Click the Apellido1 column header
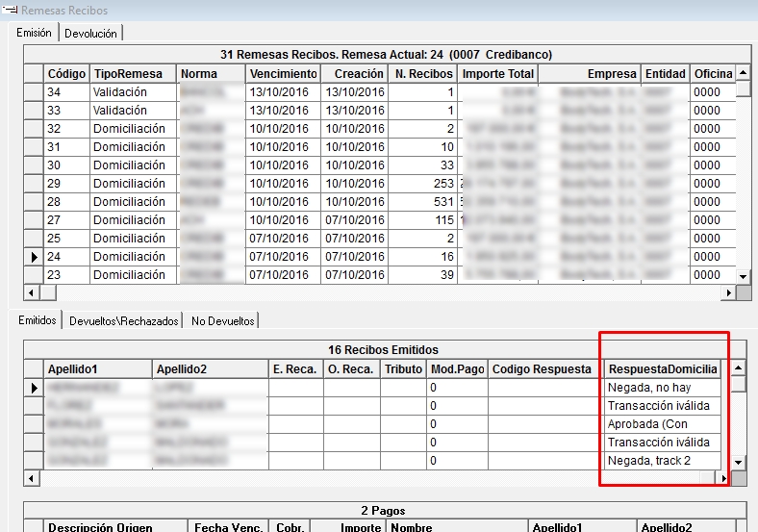The width and height of the screenshot is (758, 532). [x=98, y=369]
